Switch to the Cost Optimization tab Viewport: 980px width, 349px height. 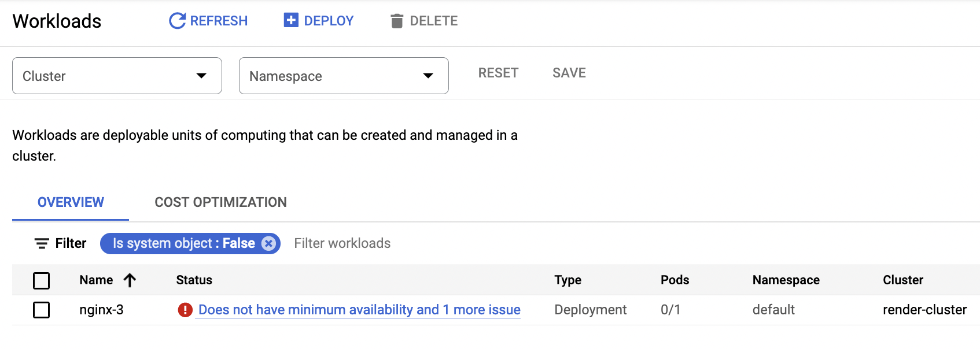point(220,202)
